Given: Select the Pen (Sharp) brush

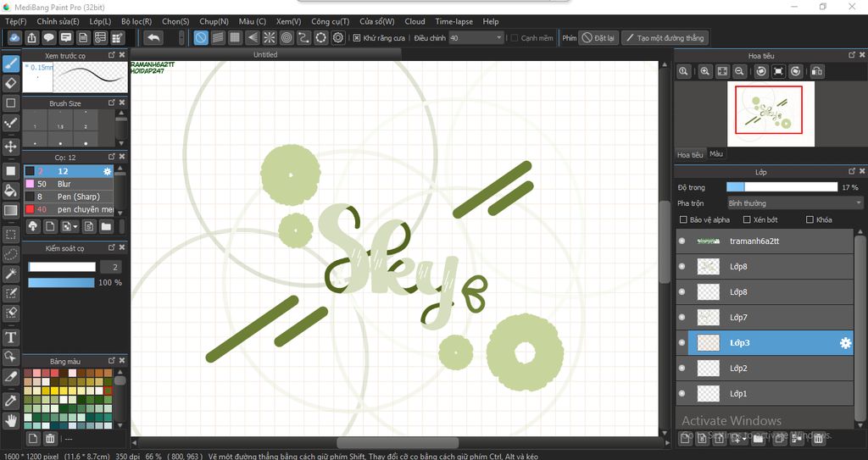Looking at the screenshot, I should pyautogui.click(x=69, y=197).
